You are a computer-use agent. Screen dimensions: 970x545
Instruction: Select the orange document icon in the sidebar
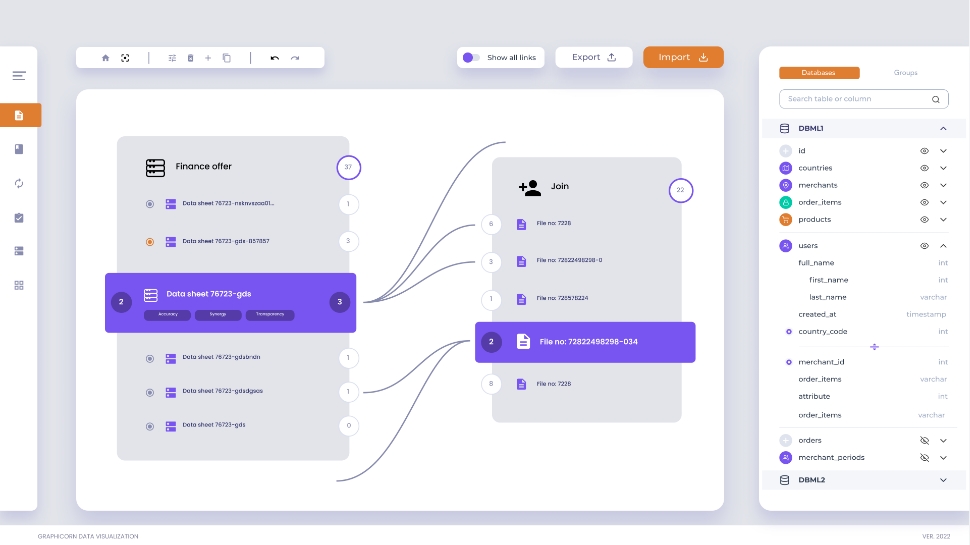pos(19,115)
